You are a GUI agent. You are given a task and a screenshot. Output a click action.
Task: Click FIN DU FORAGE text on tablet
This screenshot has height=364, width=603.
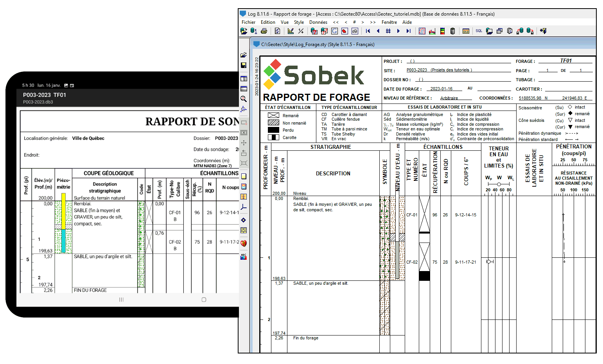(90, 290)
